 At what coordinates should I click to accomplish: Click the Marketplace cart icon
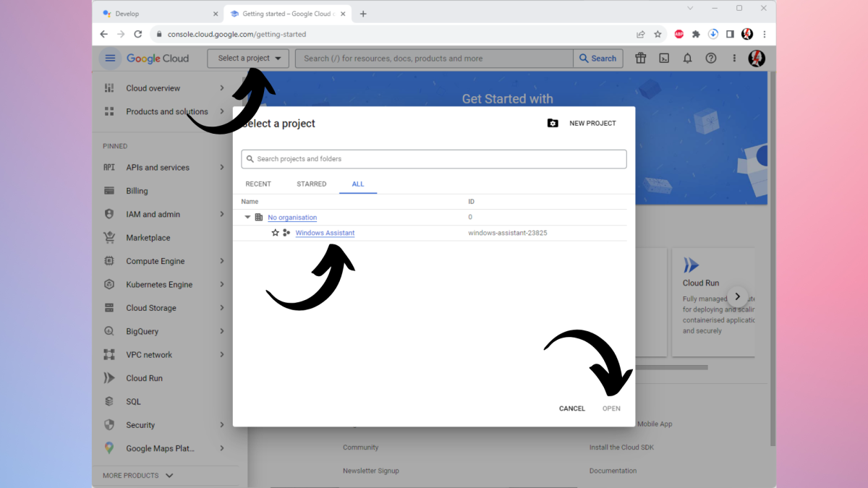click(x=109, y=237)
